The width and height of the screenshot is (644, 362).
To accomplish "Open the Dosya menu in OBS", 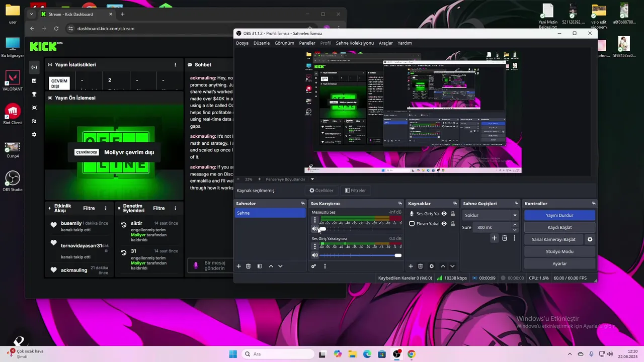I will coord(243,43).
